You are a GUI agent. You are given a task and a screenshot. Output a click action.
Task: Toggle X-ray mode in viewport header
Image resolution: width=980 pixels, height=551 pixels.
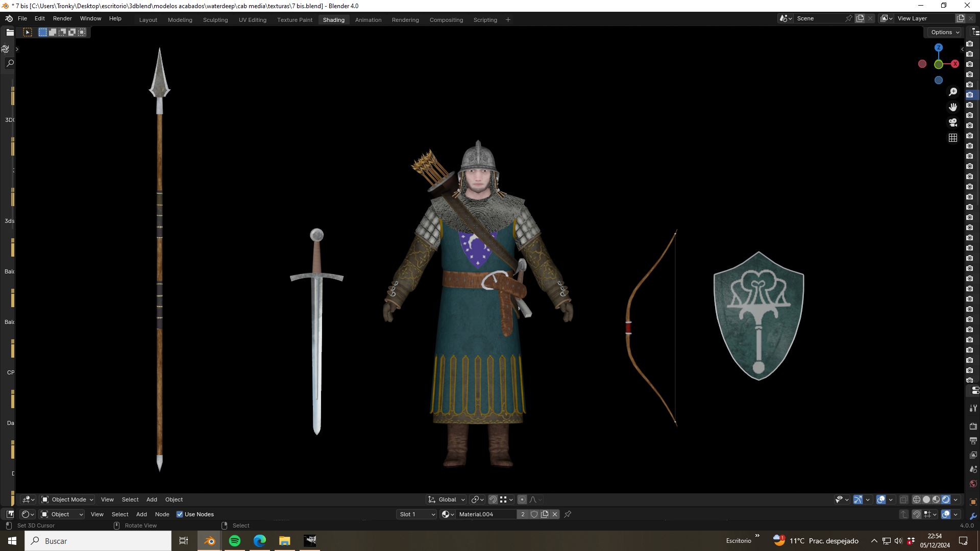coord(903,499)
